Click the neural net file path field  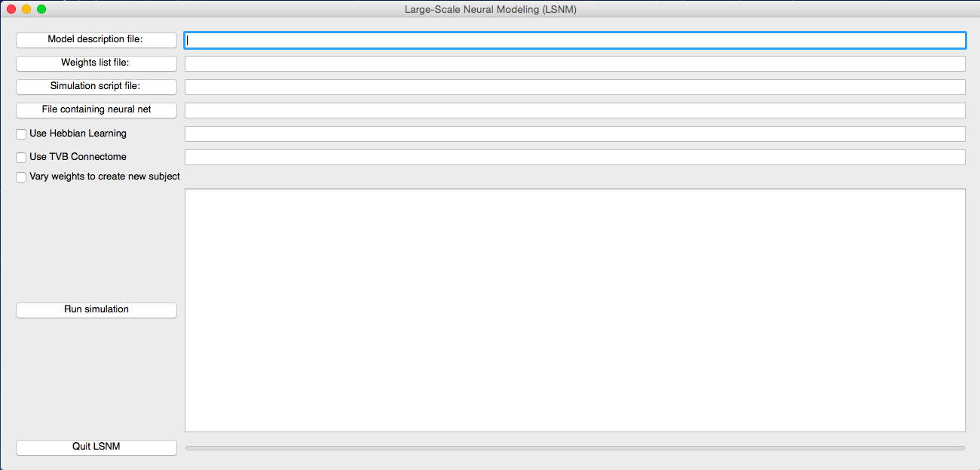(574, 110)
